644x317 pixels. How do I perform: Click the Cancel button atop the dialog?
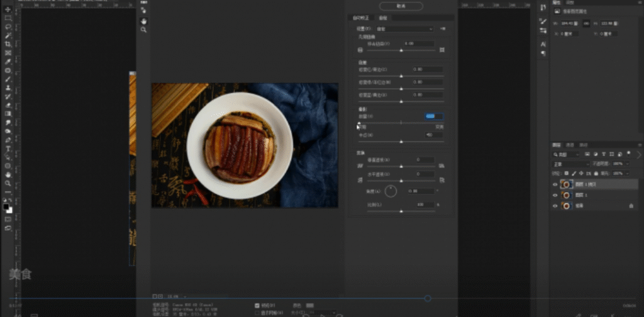401,6
